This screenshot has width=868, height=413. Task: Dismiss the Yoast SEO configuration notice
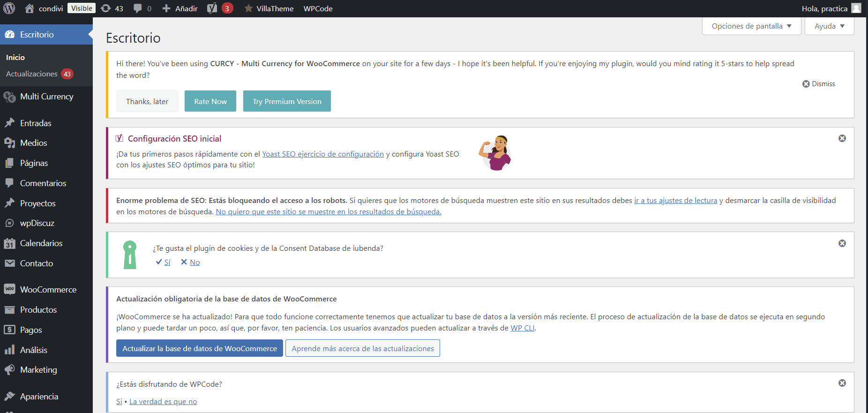[x=842, y=138]
